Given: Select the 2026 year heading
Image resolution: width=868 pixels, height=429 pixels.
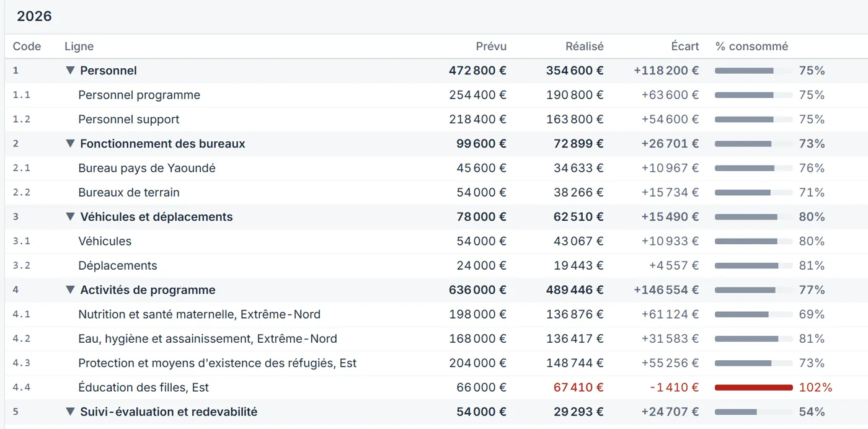Looking at the screenshot, I should (34, 16).
